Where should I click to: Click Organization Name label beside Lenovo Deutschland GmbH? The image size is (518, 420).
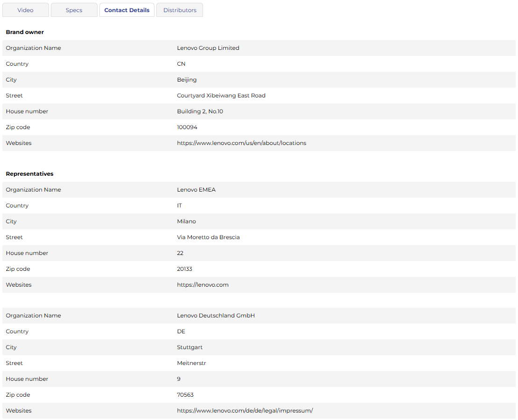pos(33,316)
